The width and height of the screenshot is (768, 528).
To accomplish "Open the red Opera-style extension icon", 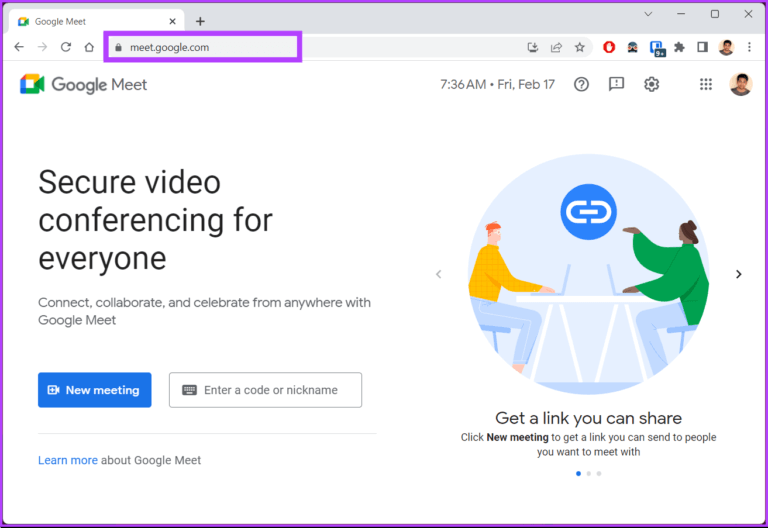I will 609,47.
